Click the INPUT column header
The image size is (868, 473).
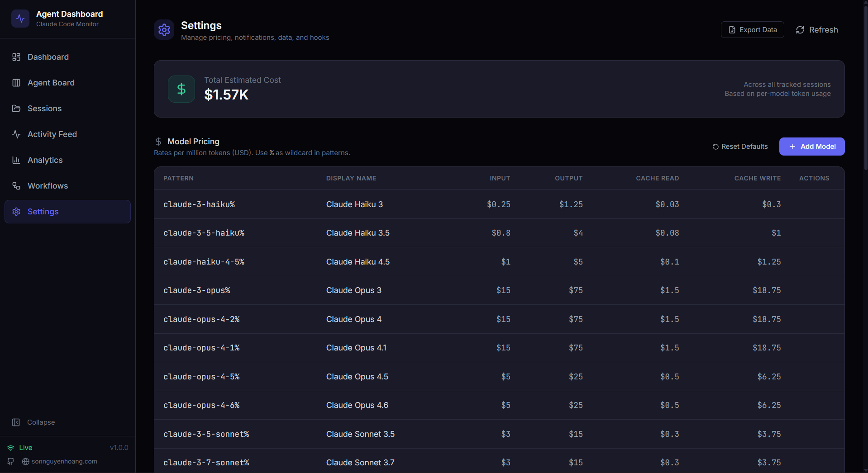500,178
